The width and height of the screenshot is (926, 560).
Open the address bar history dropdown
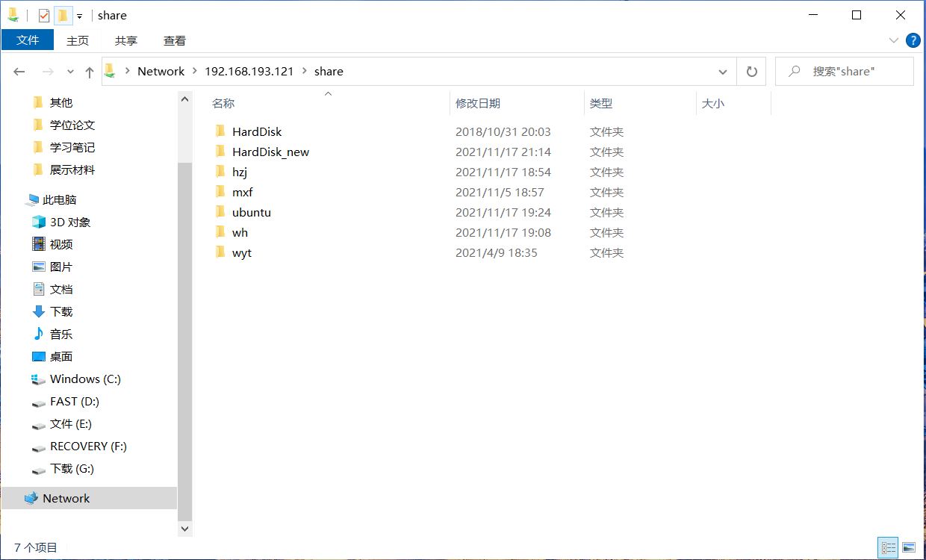pyautogui.click(x=722, y=72)
